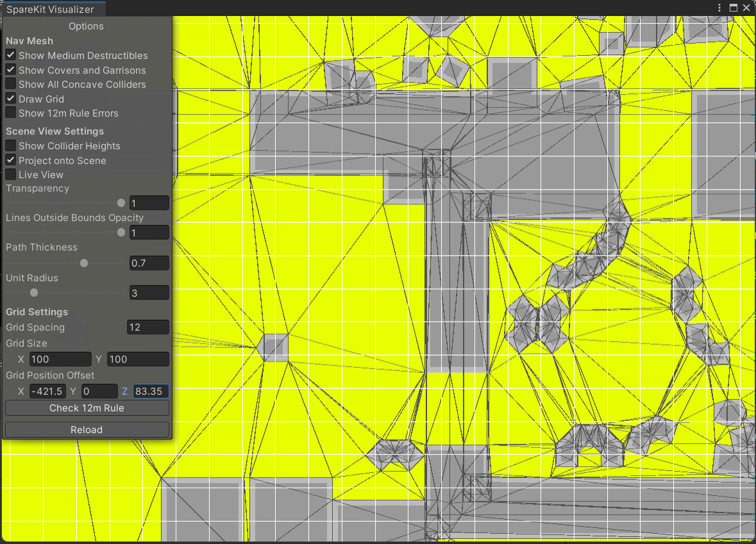Disable Show Medium Destructibles checkbox
The height and width of the screenshot is (544, 756).
click(x=11, y=56)
